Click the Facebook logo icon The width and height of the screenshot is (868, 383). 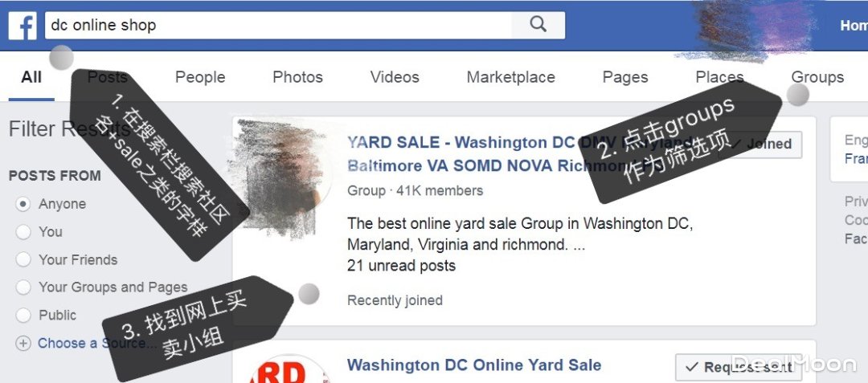[x=23, y=26]
